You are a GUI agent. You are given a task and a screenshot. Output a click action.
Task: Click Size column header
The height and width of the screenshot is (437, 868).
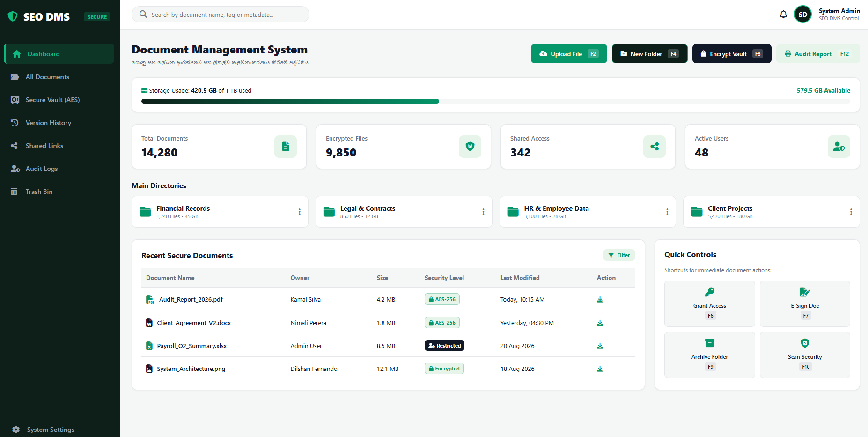click(x=383, y=278)
